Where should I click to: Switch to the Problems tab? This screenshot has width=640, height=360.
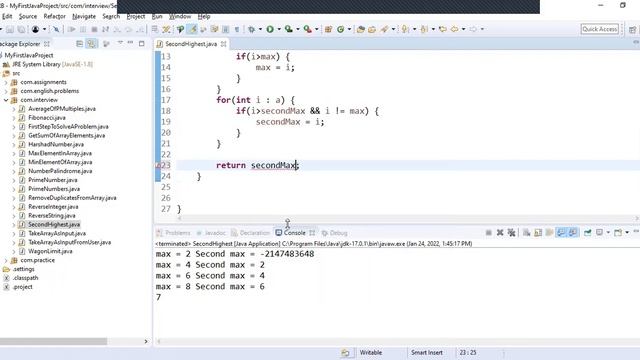tap(174, 233)
